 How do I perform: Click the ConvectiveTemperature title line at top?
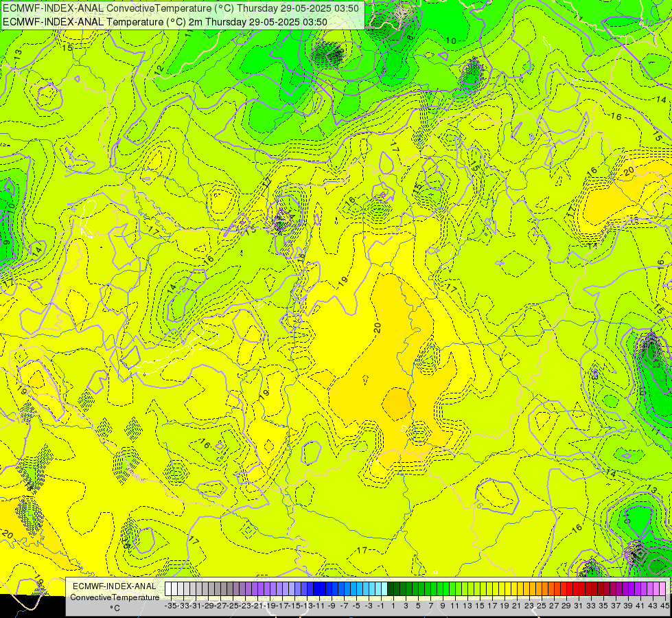click(x=181, y=8)
